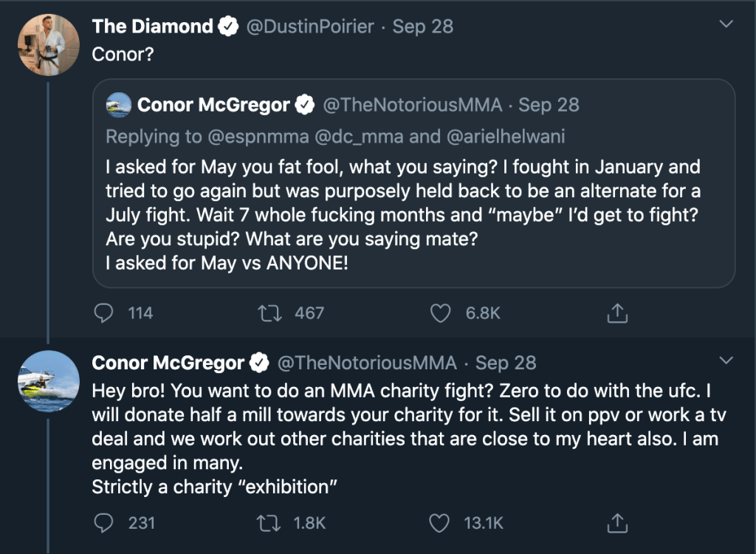Retweet Conor McGregor's charity fight tweet
The image size is (756, 554).
coord(269,523)
